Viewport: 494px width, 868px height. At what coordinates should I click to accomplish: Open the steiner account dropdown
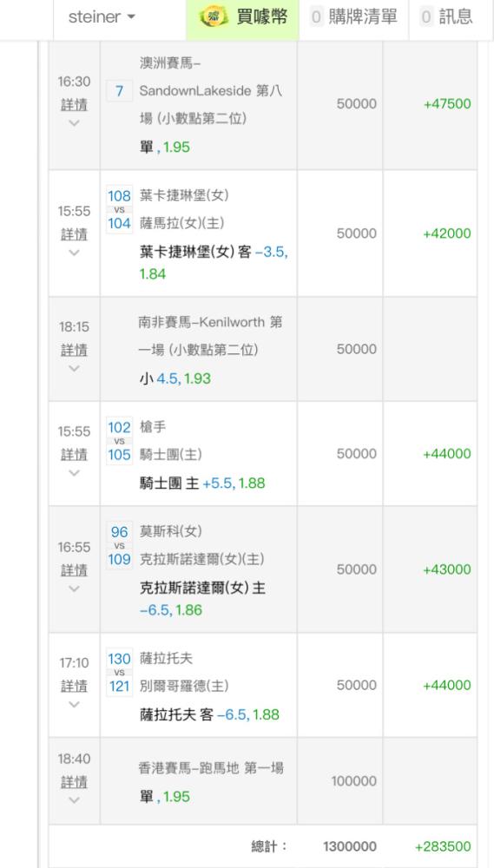tap(102, 17)
